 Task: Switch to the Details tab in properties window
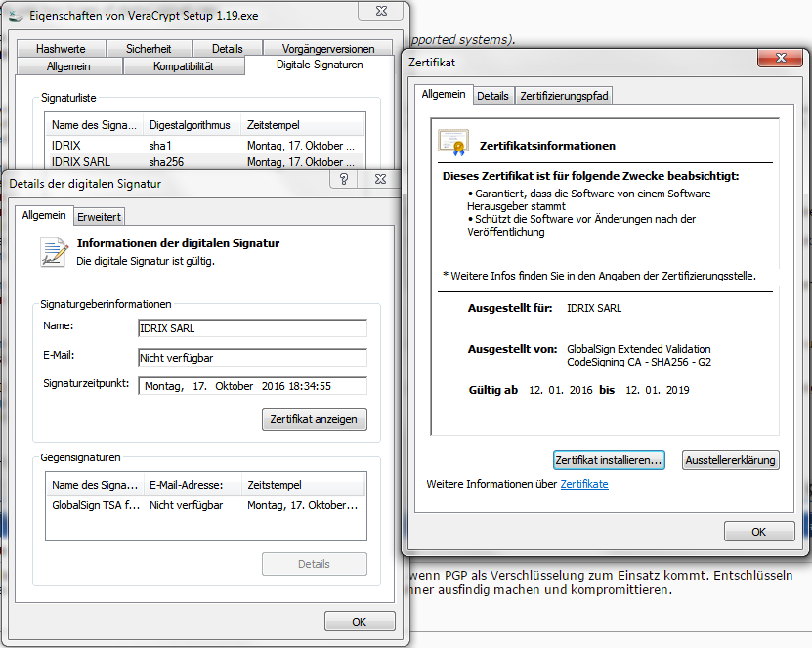[x=228, y=49]
